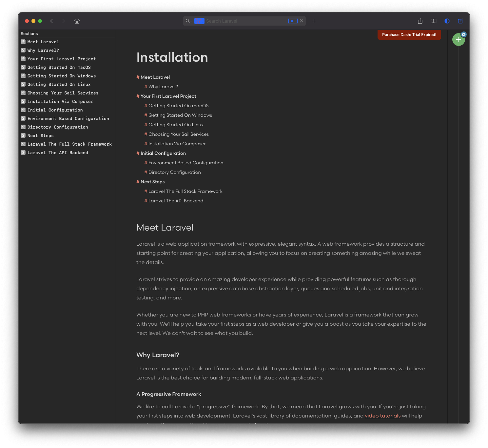Select Laravel The Full Stack Framework sidebar row

pos(67,144)
